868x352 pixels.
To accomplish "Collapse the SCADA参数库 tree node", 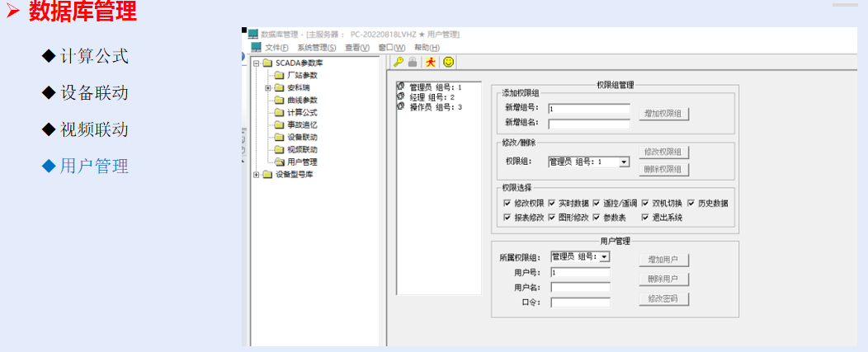I will pyautogui.click(x=257, y=63).
